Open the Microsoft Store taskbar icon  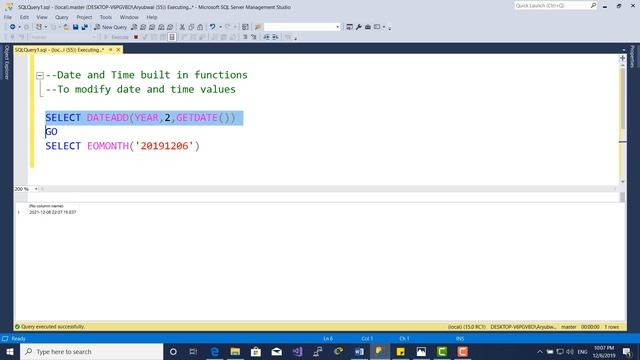(x=256, y=351)
